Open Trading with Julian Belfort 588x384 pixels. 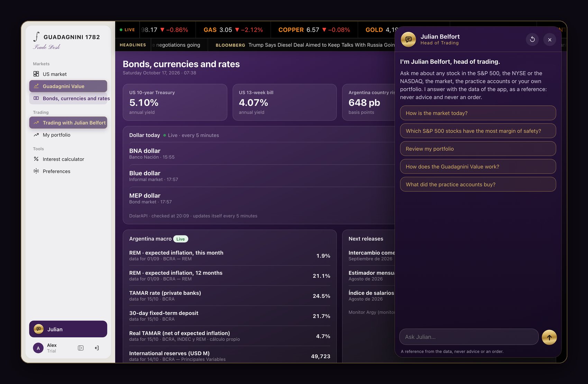click(x=68, y=123)
